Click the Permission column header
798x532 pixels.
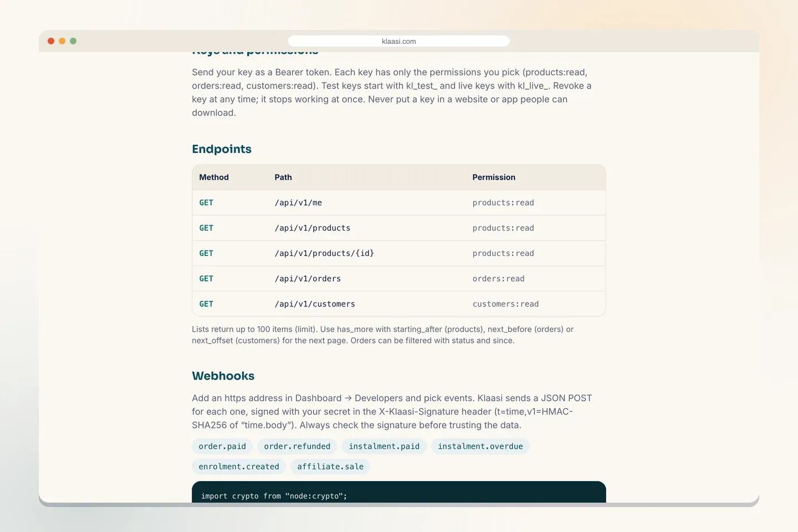(x=494, y=177)
